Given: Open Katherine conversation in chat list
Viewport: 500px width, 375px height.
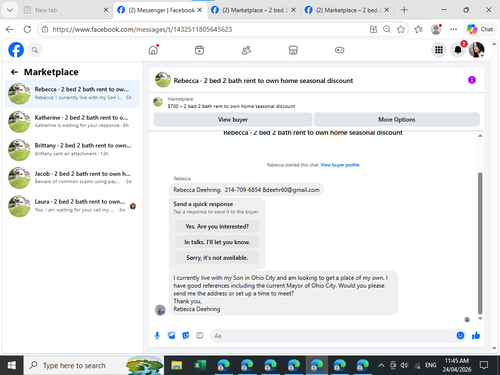Looking at the screenshot, I should (72, 122).
